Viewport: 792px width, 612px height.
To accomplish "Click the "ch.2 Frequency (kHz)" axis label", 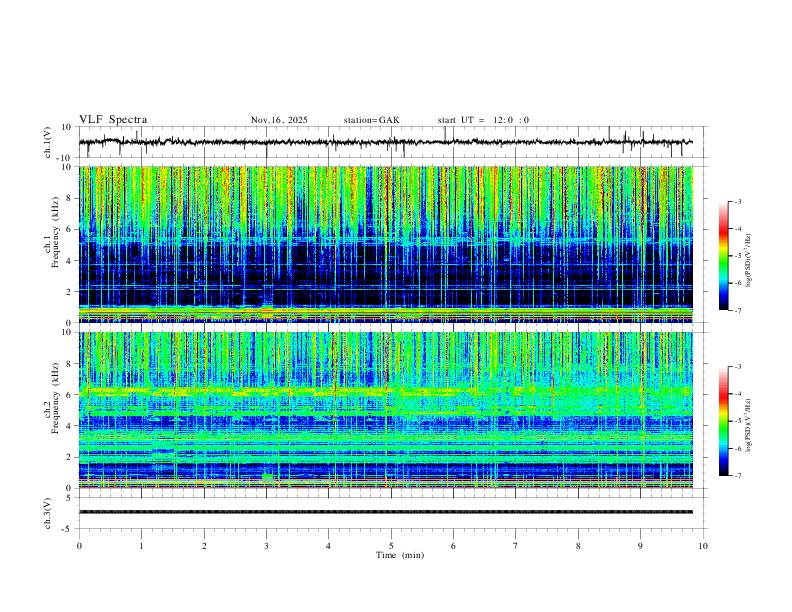I will click(52, 397).
